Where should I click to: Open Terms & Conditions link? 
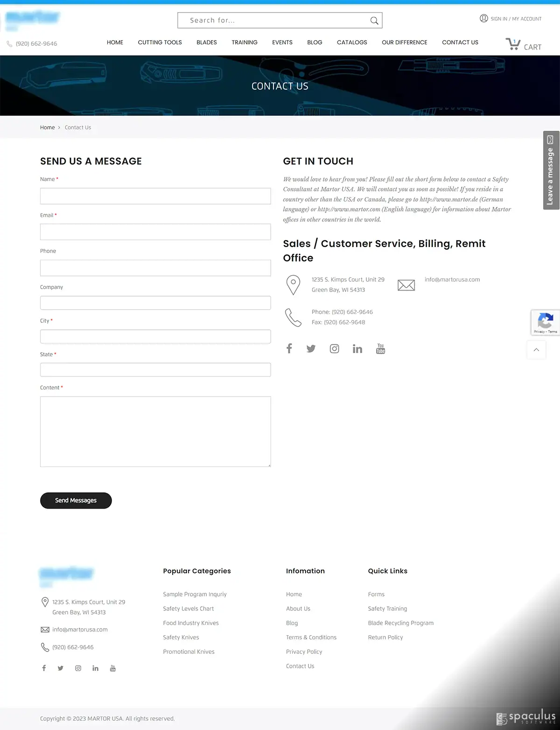[311, 638]
